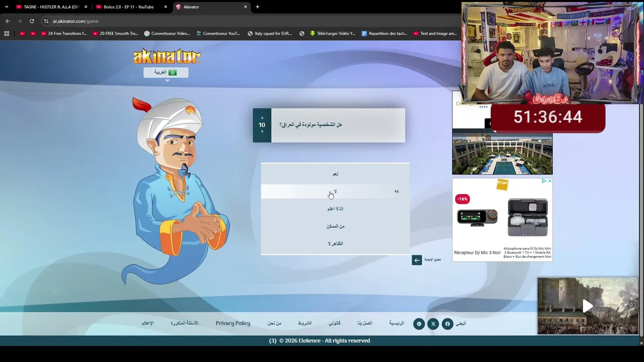This screenshot has width=644, height=362.
Task: Open the العربية language selector
Action: 166,72
